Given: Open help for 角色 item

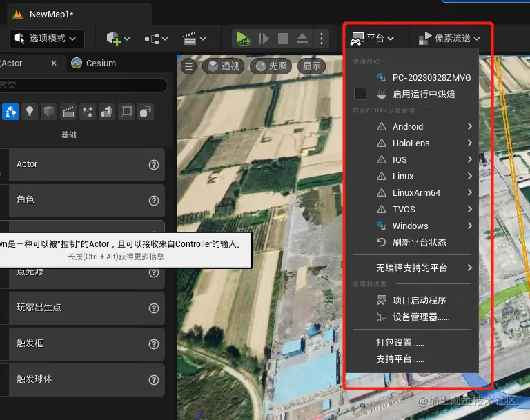Looking at the screenshot, I should click(x=154, y=201).
